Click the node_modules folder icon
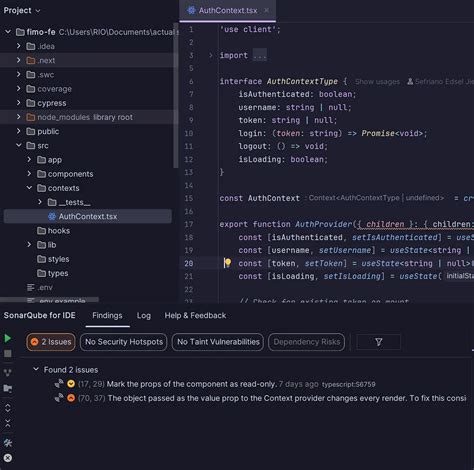The height and width of the screenshot is (470, 474). pos(31,117)
